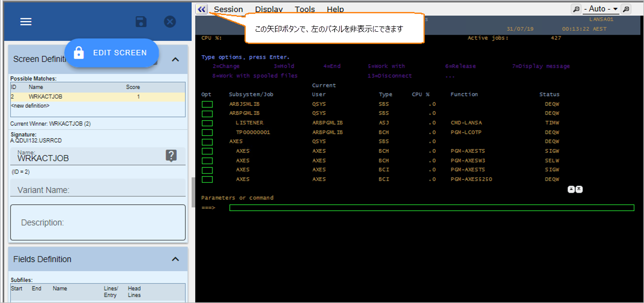644x303 pixels.
Task: Click the Description text box
Action: (98, 223)
